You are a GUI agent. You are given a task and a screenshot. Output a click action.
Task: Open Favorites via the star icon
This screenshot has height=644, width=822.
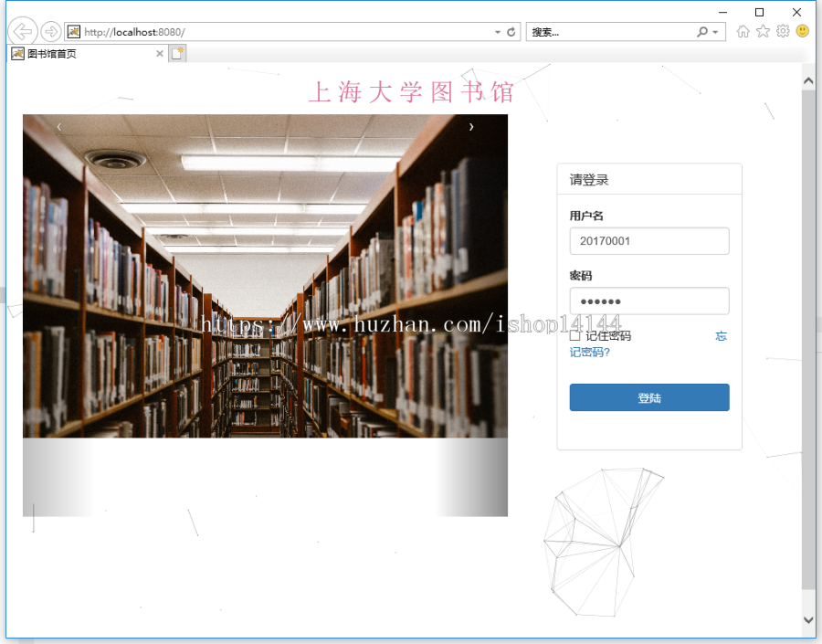[763, 30]
